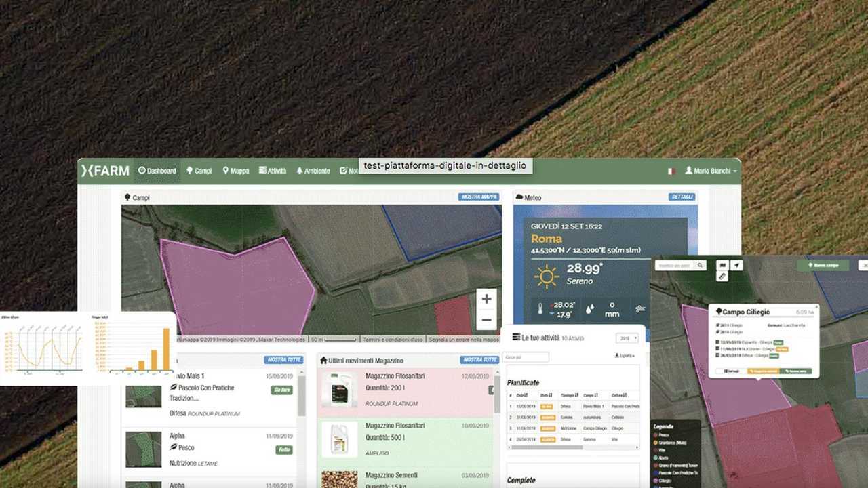Click Dettagli button in Meteo panel
The height and width of the screenshot is (488, 868).
(x=682, y=197)
